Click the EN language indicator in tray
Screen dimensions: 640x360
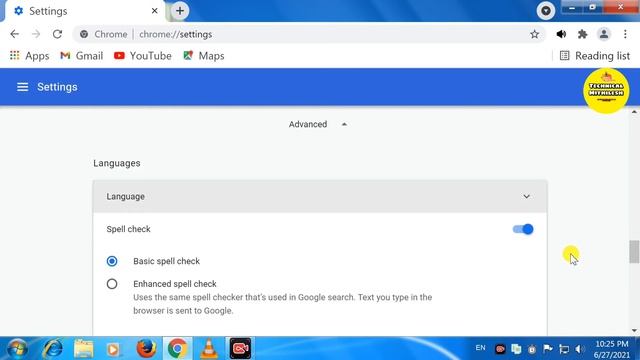480,348
